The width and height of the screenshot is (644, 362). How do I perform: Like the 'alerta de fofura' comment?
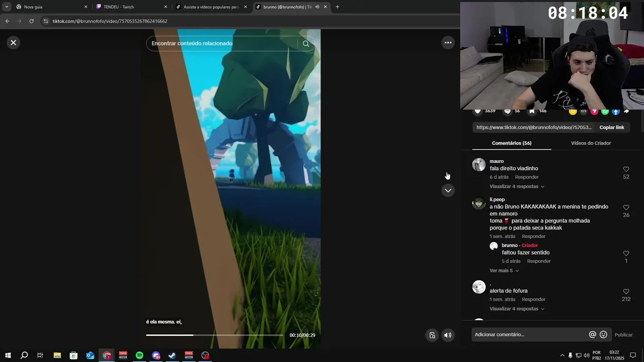(x=626, y=292)
